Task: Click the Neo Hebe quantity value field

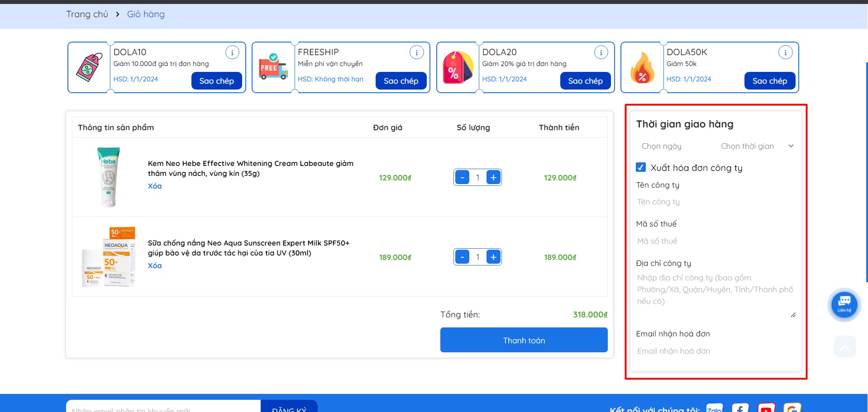Action: coord(477,178)
